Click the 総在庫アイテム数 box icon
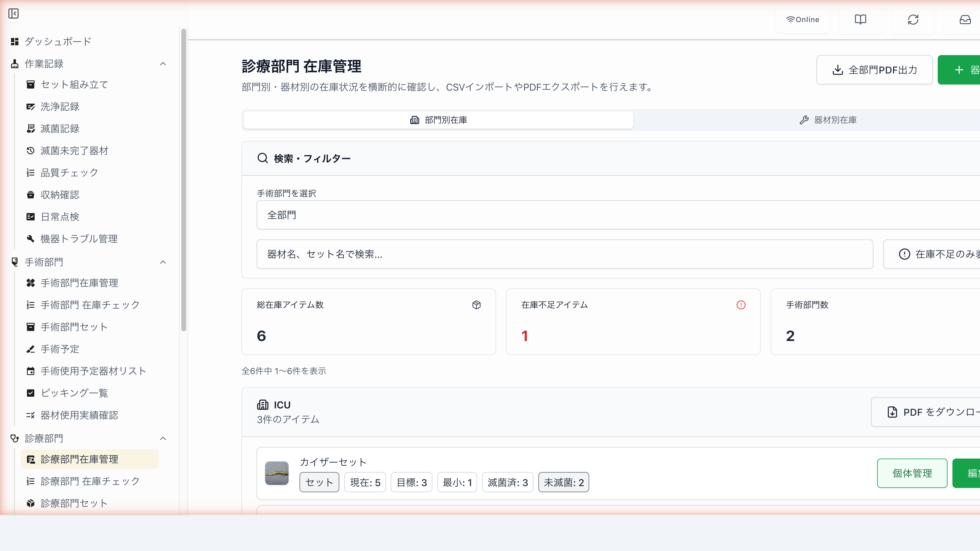This screenshot has height=551, width=980. [476, 305]
